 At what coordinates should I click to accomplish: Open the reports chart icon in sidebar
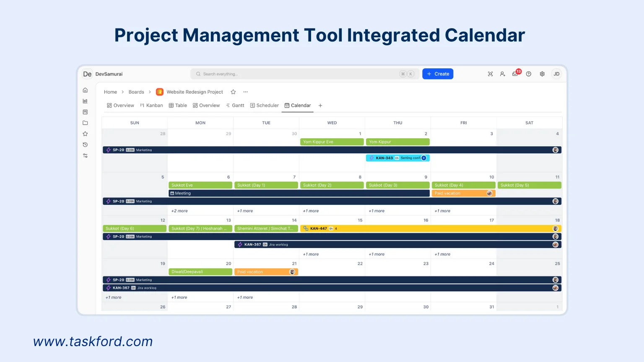coord(85,101)
